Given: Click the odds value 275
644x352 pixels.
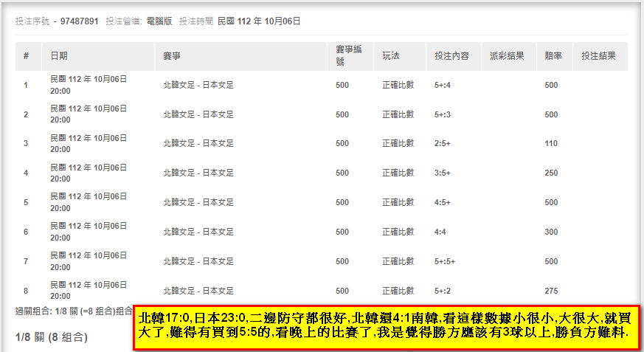Looking at the screenshot, I should [551, 291].
